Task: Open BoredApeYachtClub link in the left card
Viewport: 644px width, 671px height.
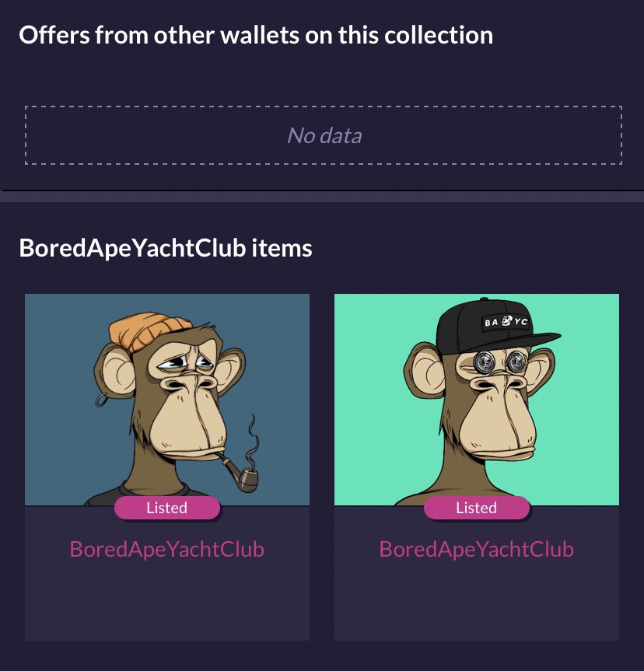Action: tap(167, 550)
